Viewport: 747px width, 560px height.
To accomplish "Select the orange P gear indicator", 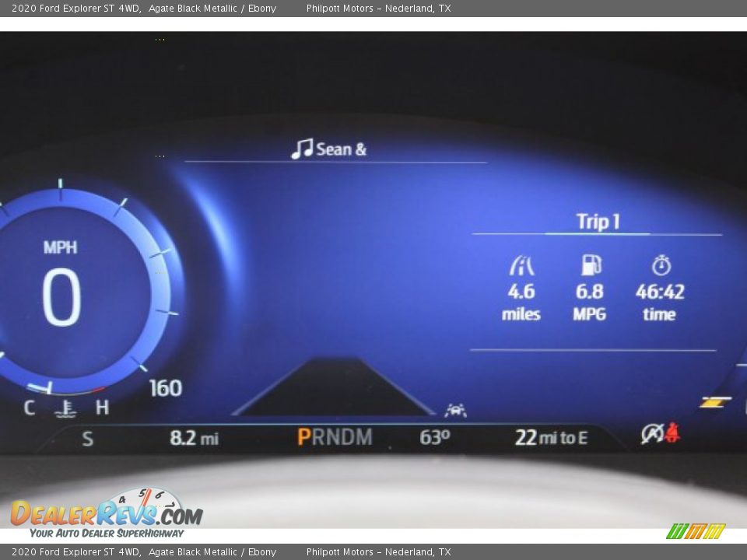I will click(x=303, y=437).
